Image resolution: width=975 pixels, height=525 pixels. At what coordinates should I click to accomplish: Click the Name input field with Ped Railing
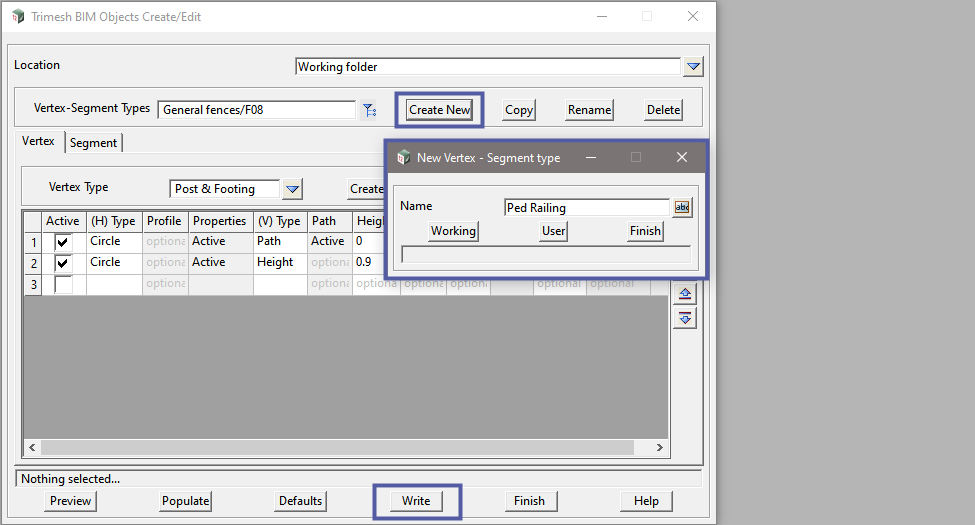click(586, 208)
